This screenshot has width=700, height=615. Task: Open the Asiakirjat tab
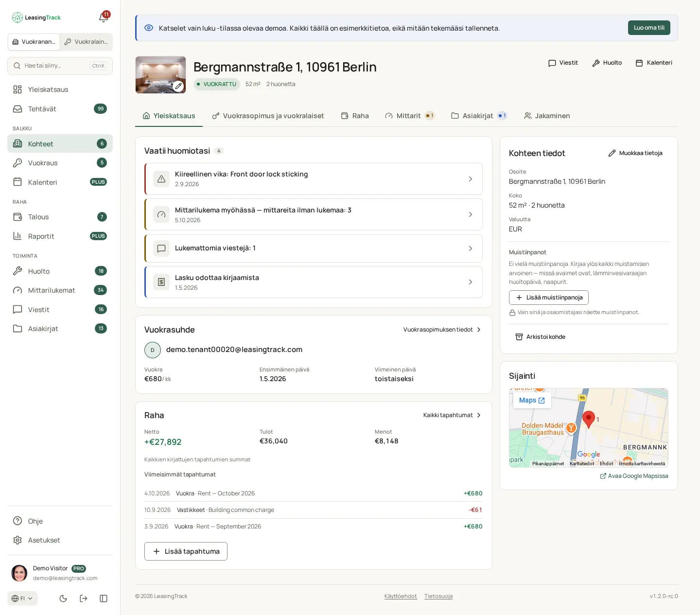tap(479, 116)
